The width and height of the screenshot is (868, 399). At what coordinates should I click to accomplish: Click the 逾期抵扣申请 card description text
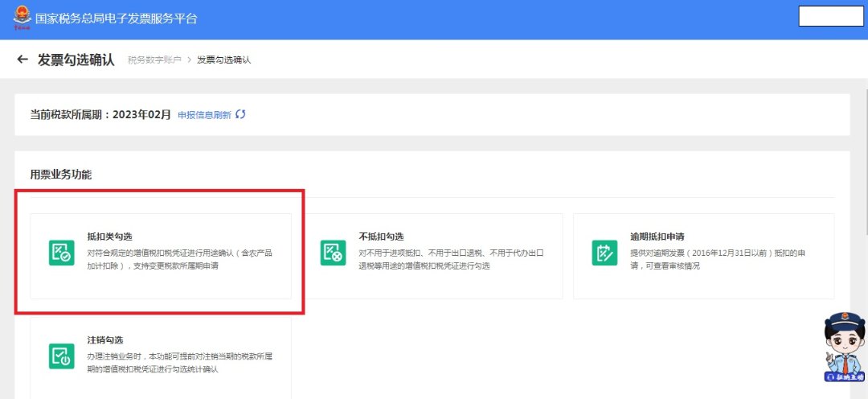pos(718,259)
